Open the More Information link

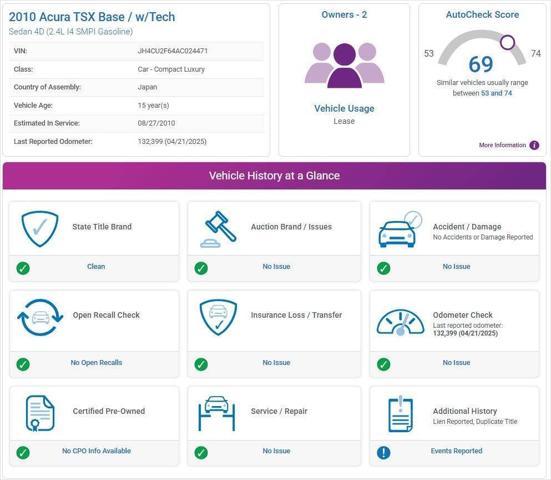(x=502, y=145)
